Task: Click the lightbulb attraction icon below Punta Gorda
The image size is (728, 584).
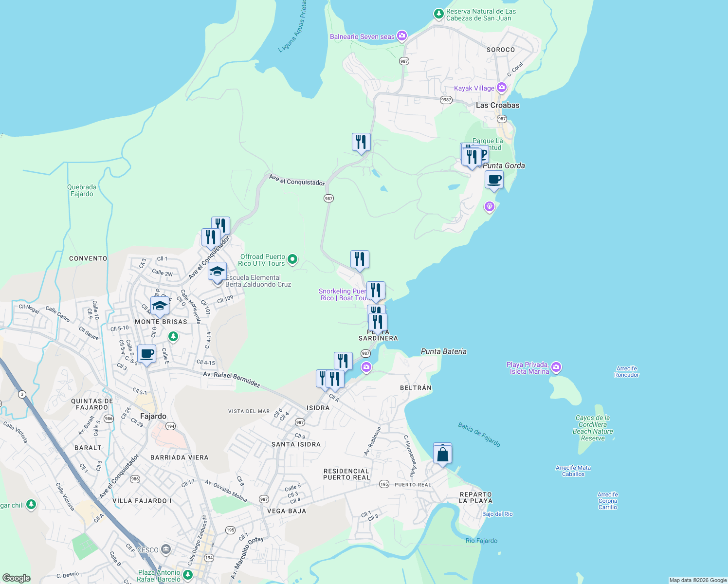Action: pos(489,207)
